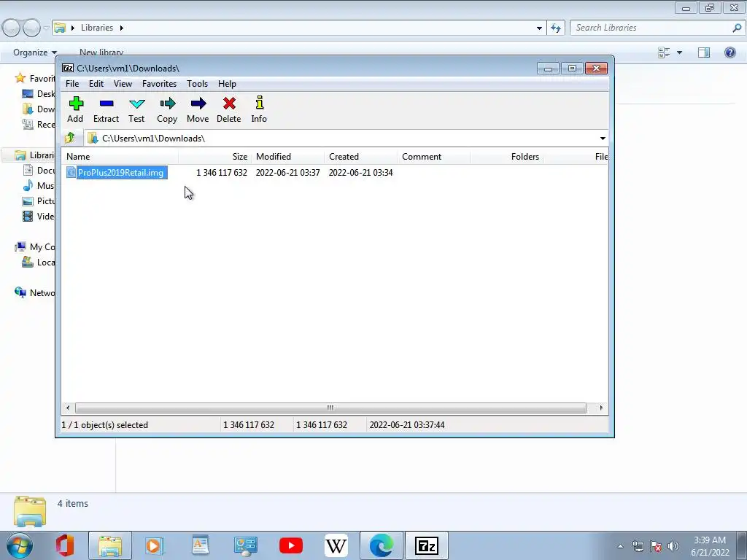Open the Help menu
The width and height of the screenshot is (747, 560).
tap(227, 84)
